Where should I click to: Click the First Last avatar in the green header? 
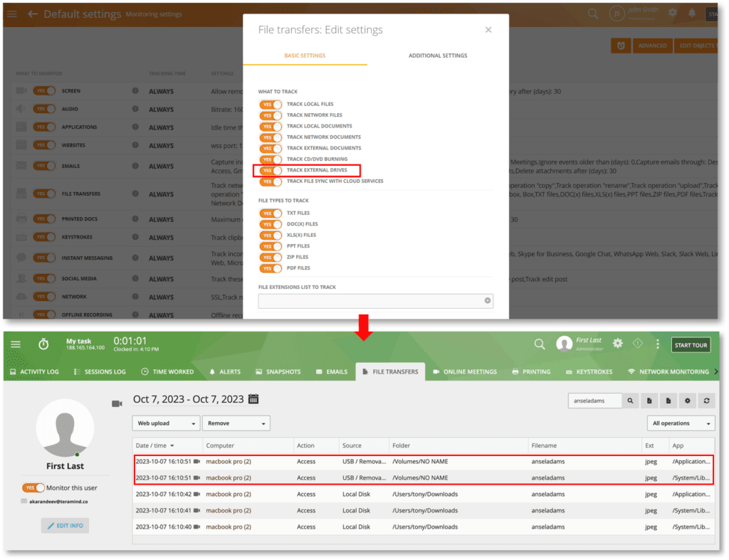click(564, 344)
